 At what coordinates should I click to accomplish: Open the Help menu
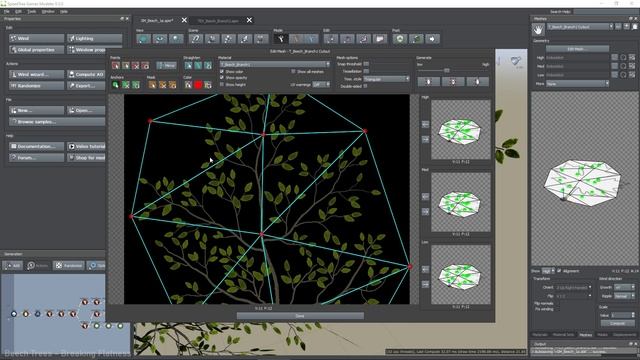tap(64, 11)
